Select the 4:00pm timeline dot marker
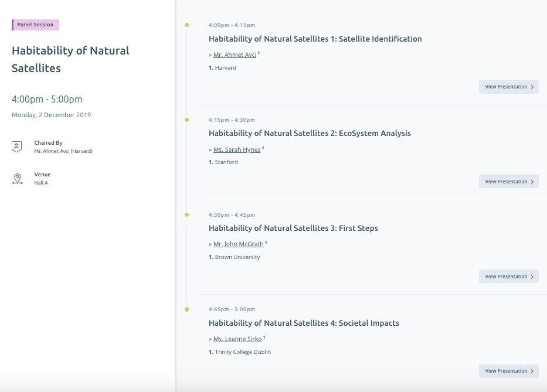The height and width of the screenshot is (392, 547). coord(186,25)
